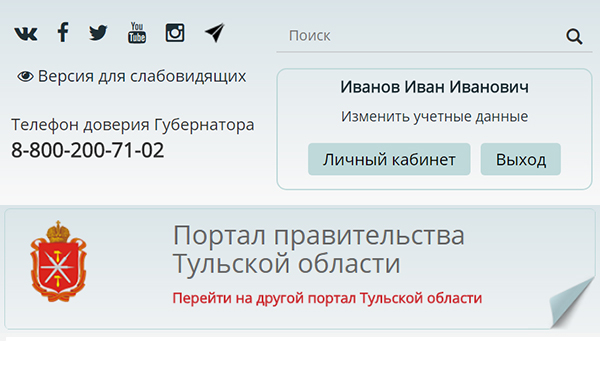The width and height of the screenshot is (600, 378).
Task: Click the phone number 8-800-200-71-02
Action: point(88,150)
